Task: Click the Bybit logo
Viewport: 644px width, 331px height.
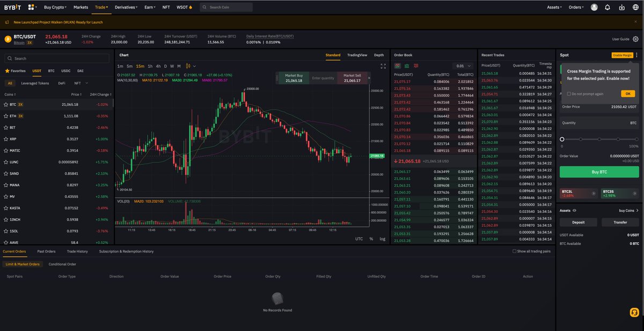Action: tap(13, 8)
